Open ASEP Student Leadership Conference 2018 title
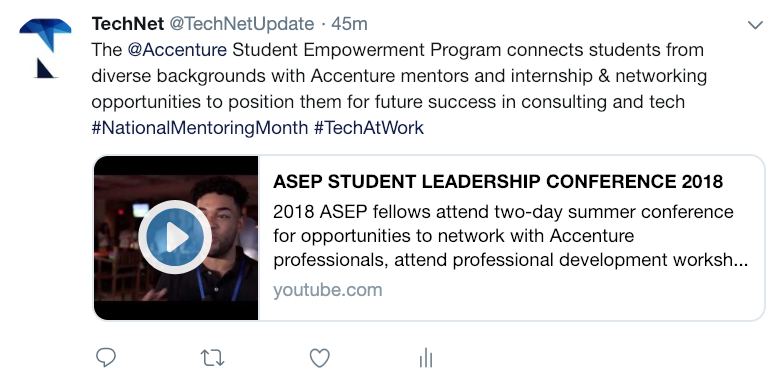Viewport: 780px width, 380px height. pos(498,182)
